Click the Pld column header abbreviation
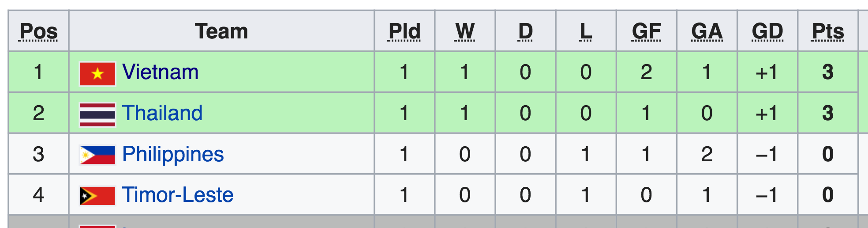 click(x=404, y=31)
